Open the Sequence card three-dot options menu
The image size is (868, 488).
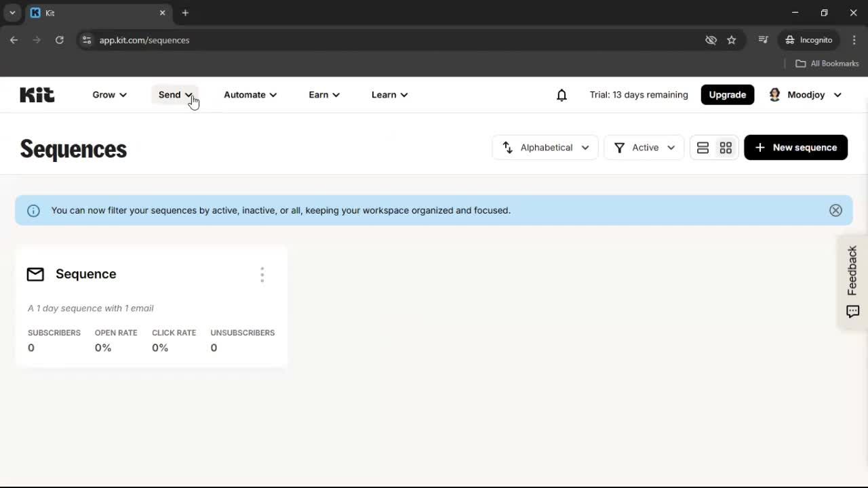click(x=262, y=274)
